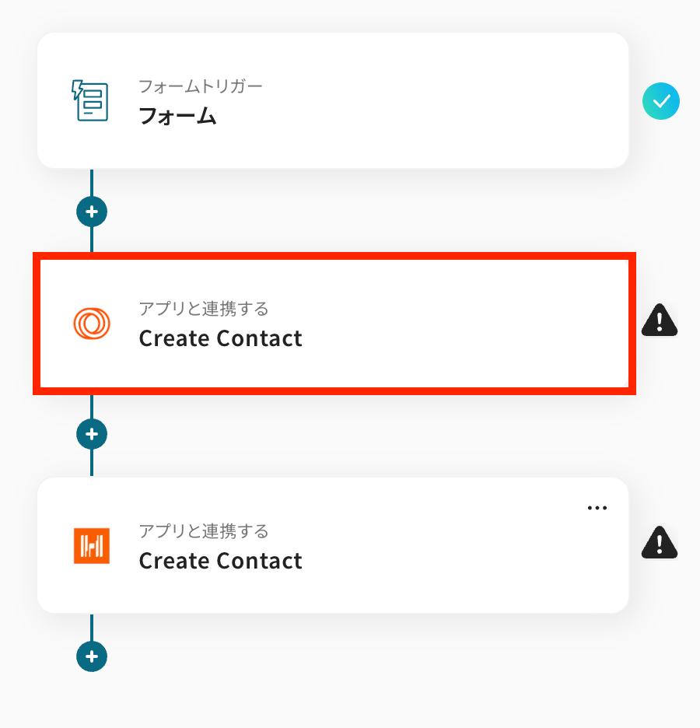Click the form trigger lightning document icon
This screenshot has height=728, width=700.
click(90, 100)
